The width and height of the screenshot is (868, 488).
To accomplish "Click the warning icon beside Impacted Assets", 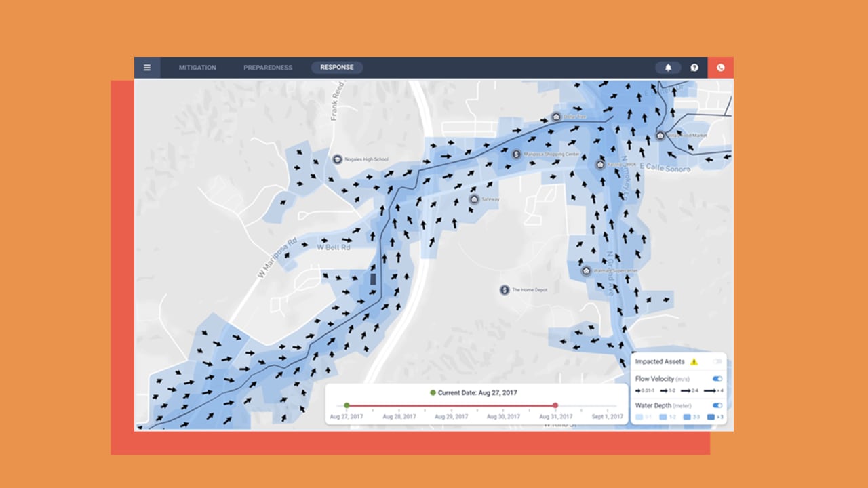I will coord(695,361).
